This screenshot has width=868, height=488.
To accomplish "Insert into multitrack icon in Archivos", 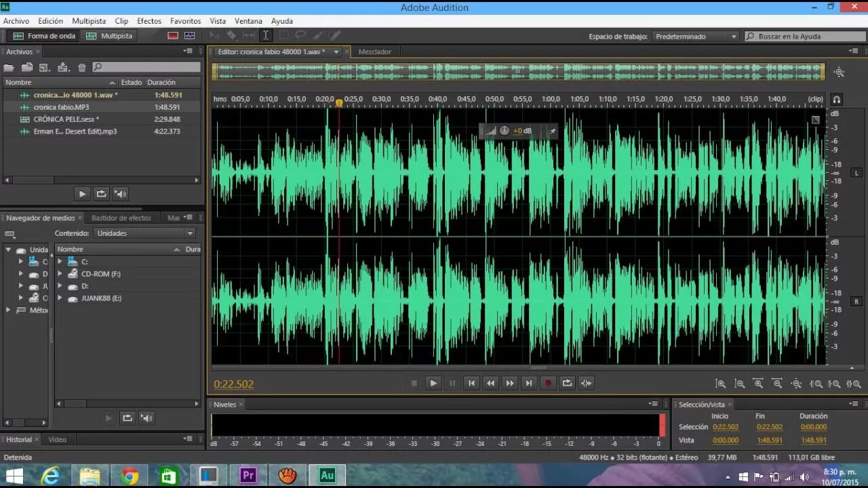I will click(x=64, y=67).
